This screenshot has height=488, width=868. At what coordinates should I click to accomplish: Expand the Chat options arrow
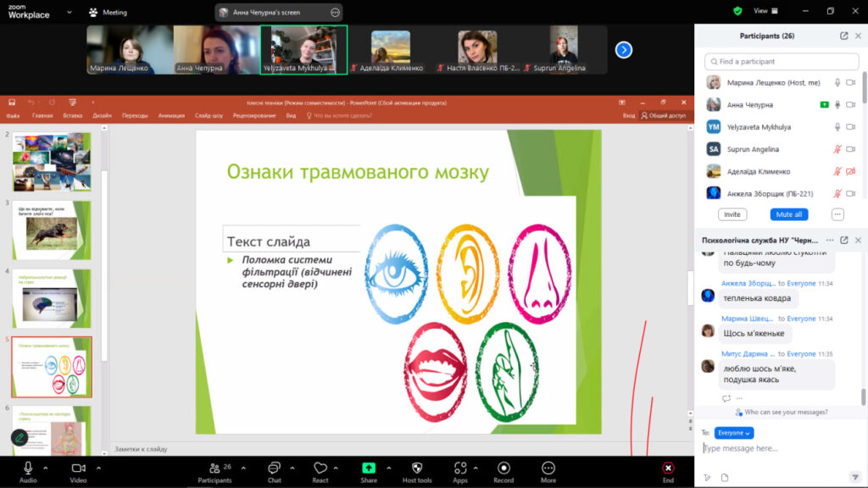click(292, 468)
